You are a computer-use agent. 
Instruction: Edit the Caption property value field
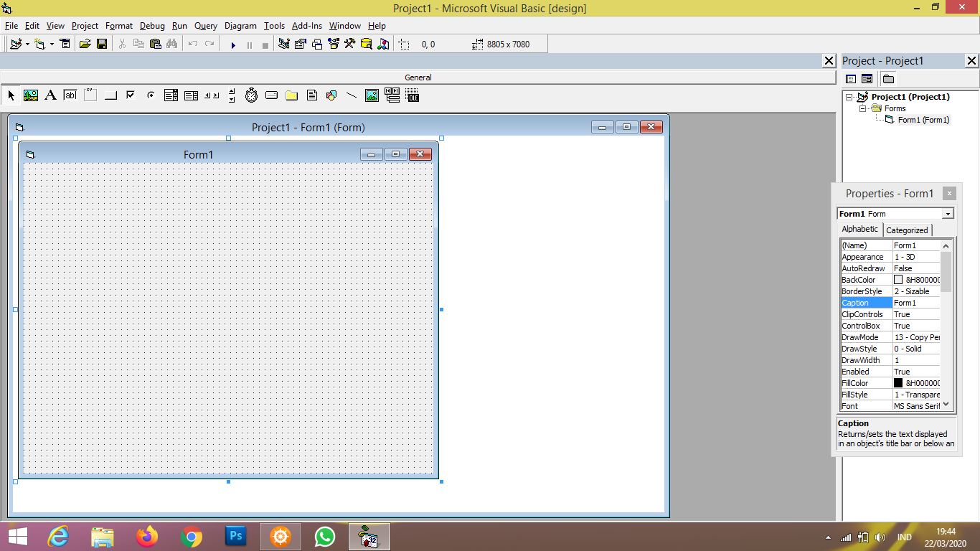(x=916, y=303)
